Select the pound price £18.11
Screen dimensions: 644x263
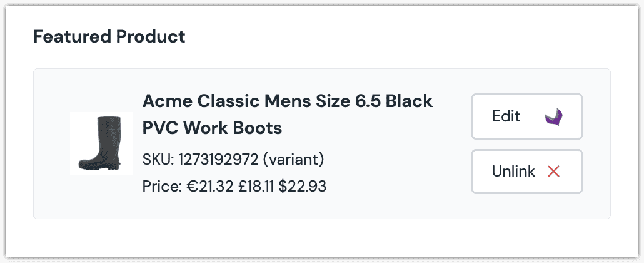256,187
